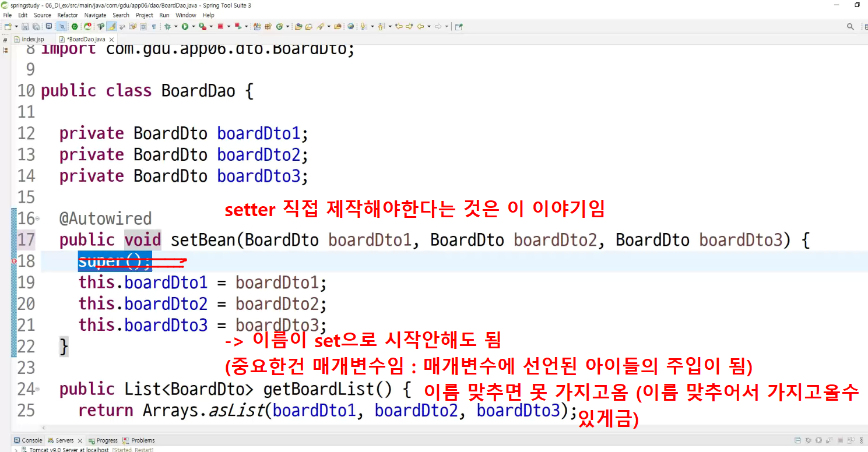
Task: Toggle Show Whitespace Characters paragraph icon
Action: (154, 26)
